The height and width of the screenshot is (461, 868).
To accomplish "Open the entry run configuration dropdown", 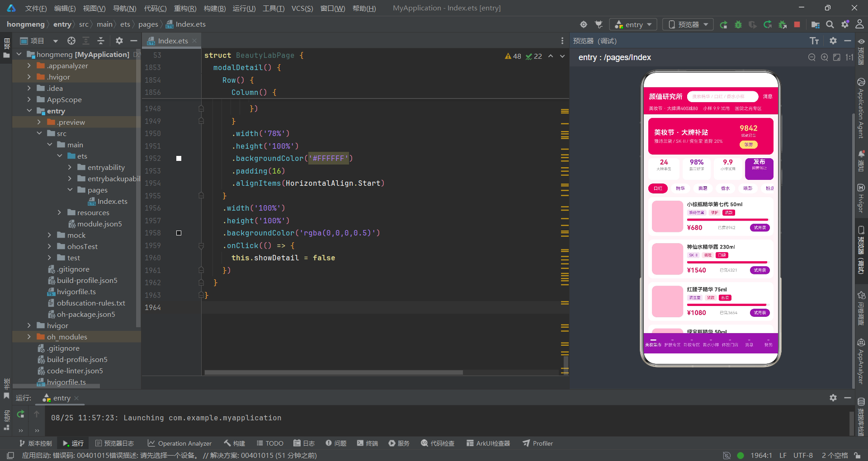I will coord(633,24).
